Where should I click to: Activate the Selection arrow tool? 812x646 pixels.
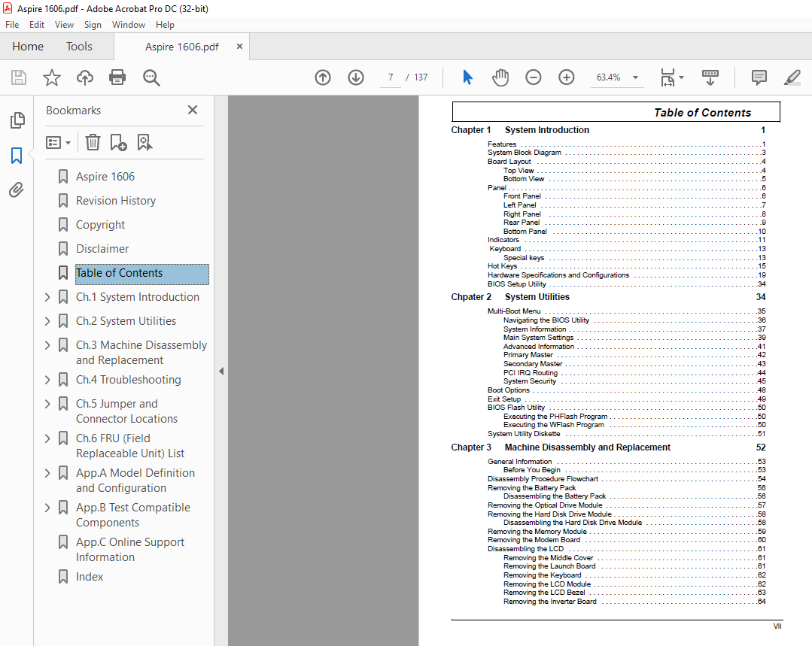pos(467,77)
